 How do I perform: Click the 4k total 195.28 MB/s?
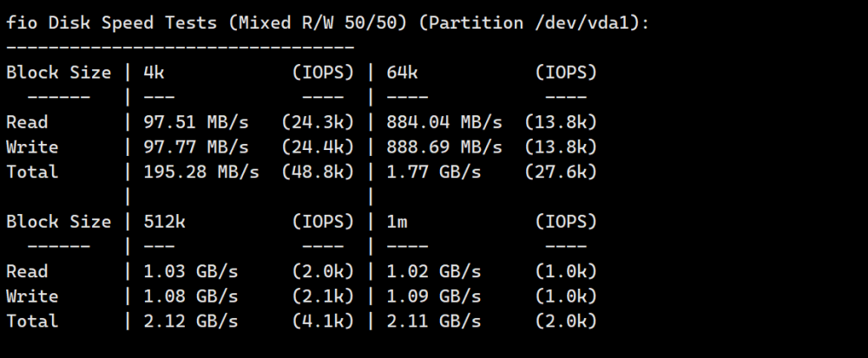pyautogui.click(x=201, y=172)
